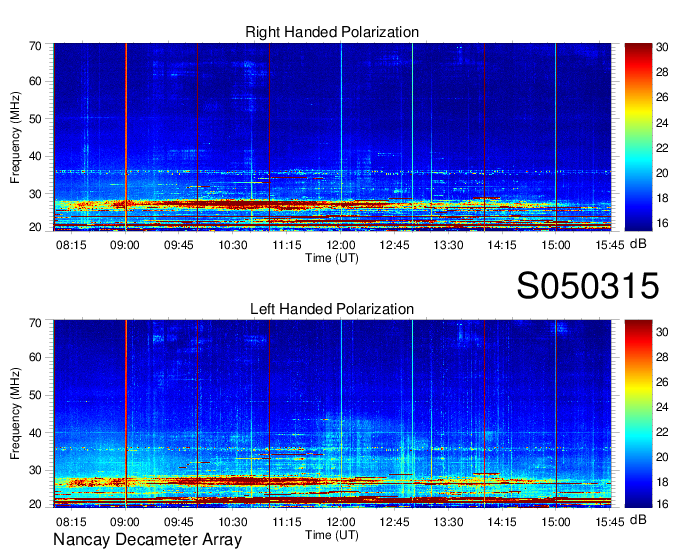Click the top plot's "Frequency (MHz)" axis label
This screenshot has width=680, height=552.
pyautogui.click(x=15, y=137)
